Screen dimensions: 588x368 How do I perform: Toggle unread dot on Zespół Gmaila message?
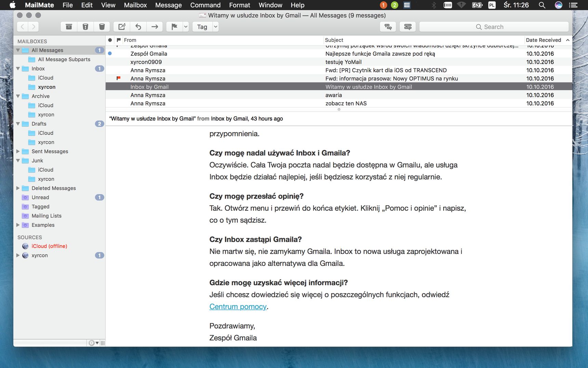[110, 53]
